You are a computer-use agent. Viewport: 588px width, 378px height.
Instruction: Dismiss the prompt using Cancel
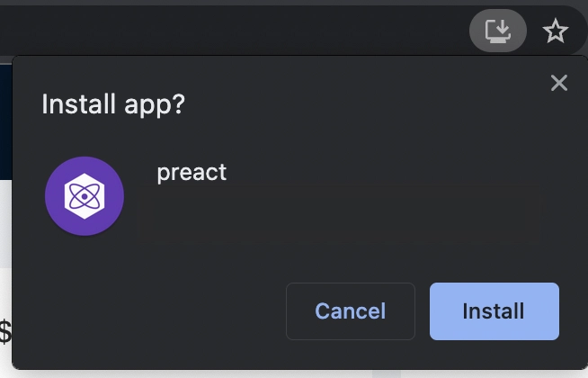[351, 311]
